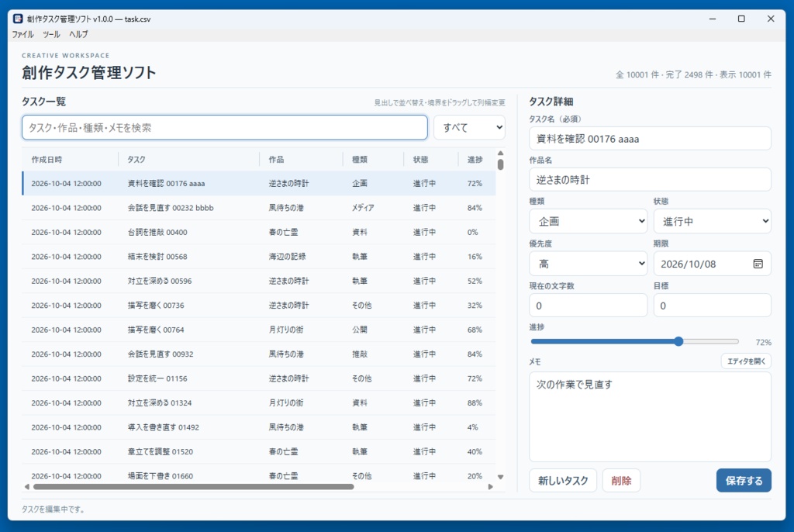Screen dimensions: 794x532
Task: Open the すべて status filter dropdown
Action: (x=469, y=128)
